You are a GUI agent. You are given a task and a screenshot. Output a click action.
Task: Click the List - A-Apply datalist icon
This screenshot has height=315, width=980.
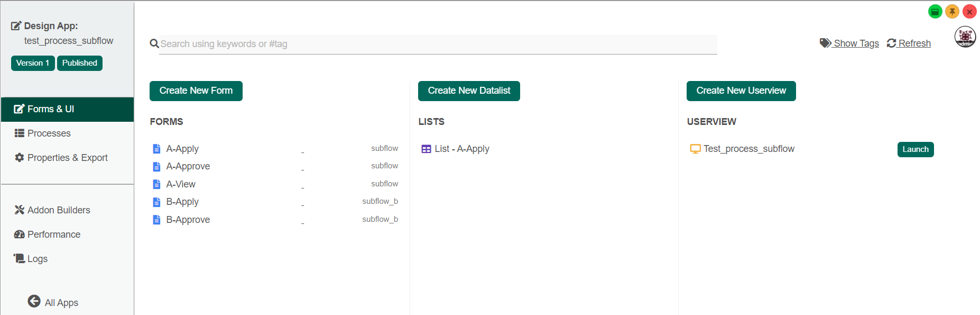(426, 149)
